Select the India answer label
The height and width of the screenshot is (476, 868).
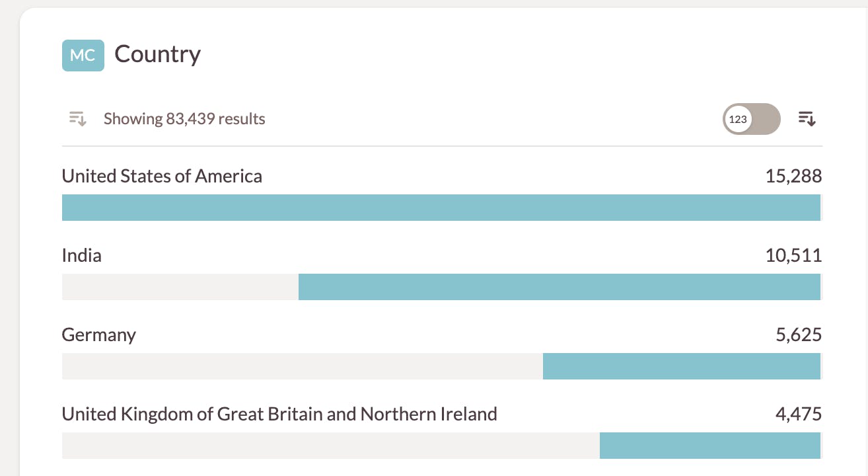82,255
